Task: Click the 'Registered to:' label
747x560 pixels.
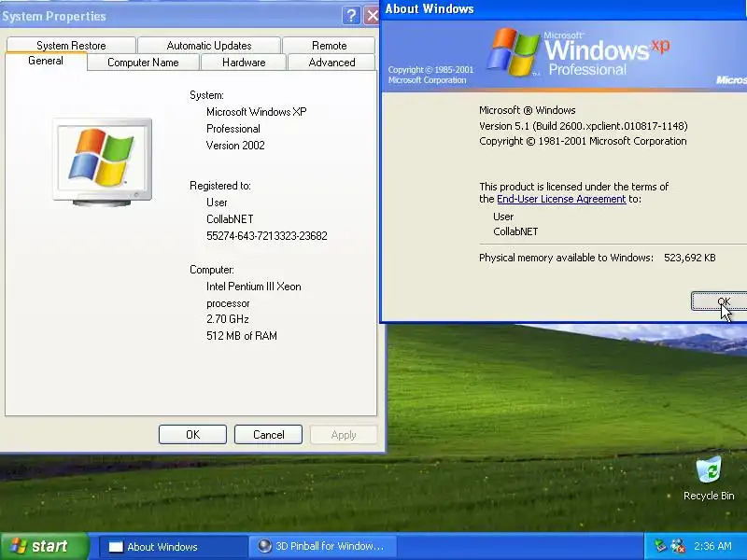Action: point(220,186)
